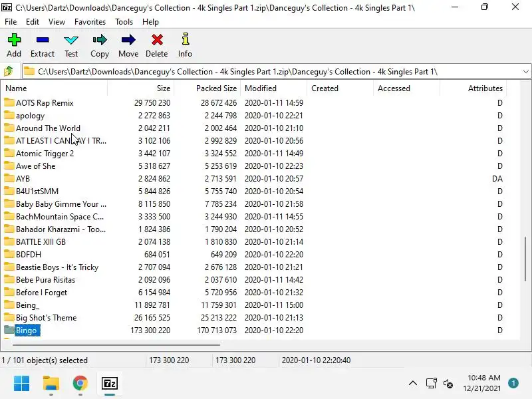532x399 pixels.
Task: Show hidden system tray icons
Action: [x=412, y=384]
